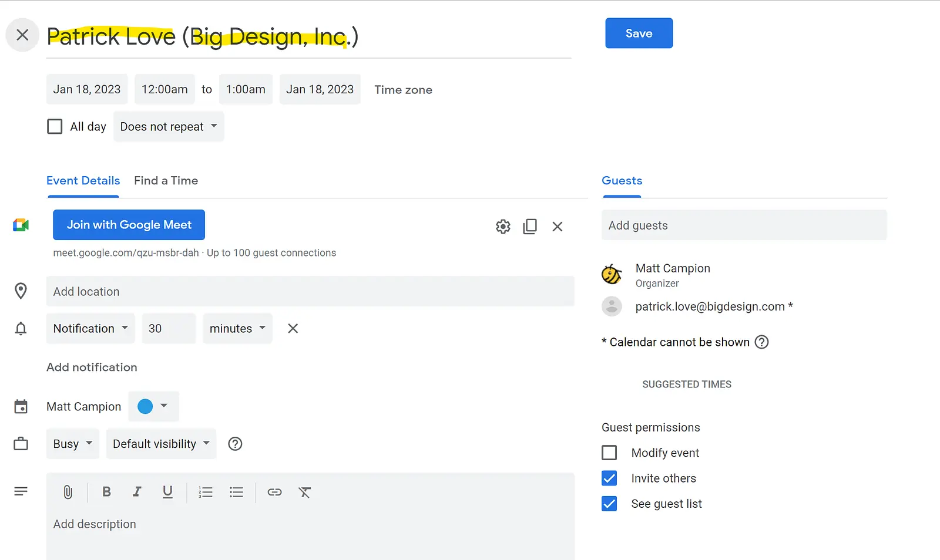940x560 pixels.
Task: Join with Google Meet
Action: click(x=129, y=225)
